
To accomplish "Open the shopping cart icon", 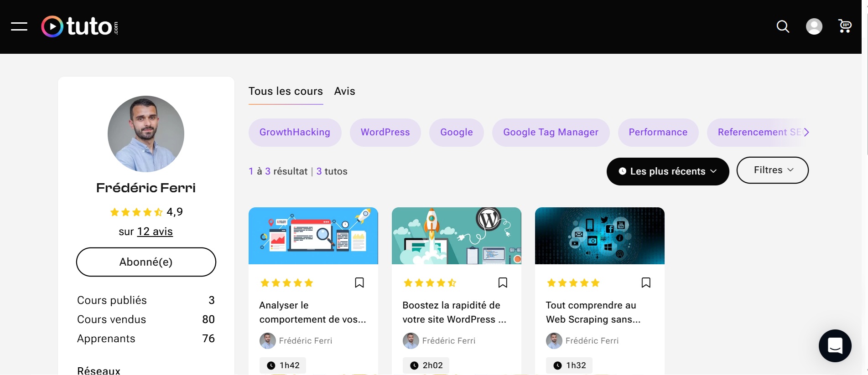I will tap(845, 26).
